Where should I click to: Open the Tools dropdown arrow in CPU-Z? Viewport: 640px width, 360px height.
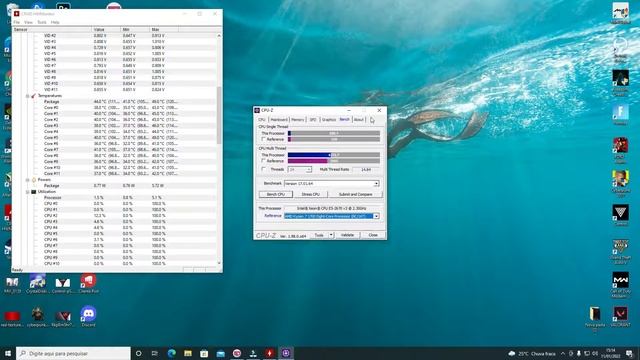click(331, 235)
